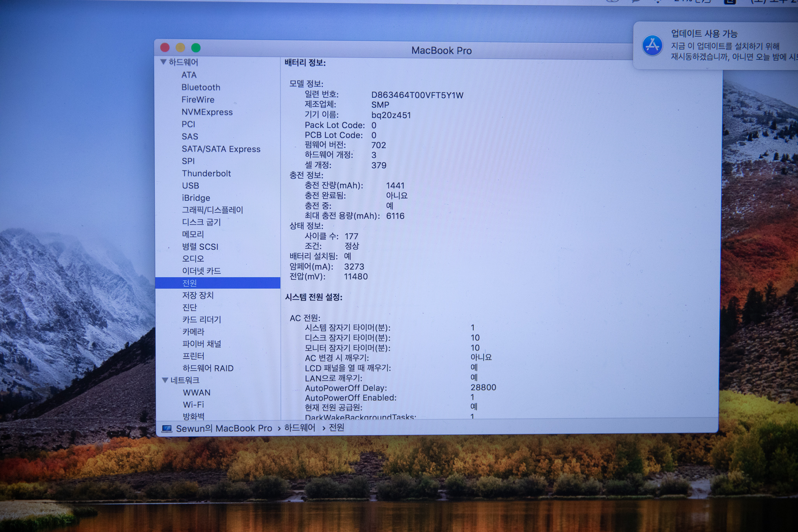The width and height of the screenshot is (798, 532).
Task: Collapse the 하드웨어 disclosure triangle
Action: click(164, 62)
